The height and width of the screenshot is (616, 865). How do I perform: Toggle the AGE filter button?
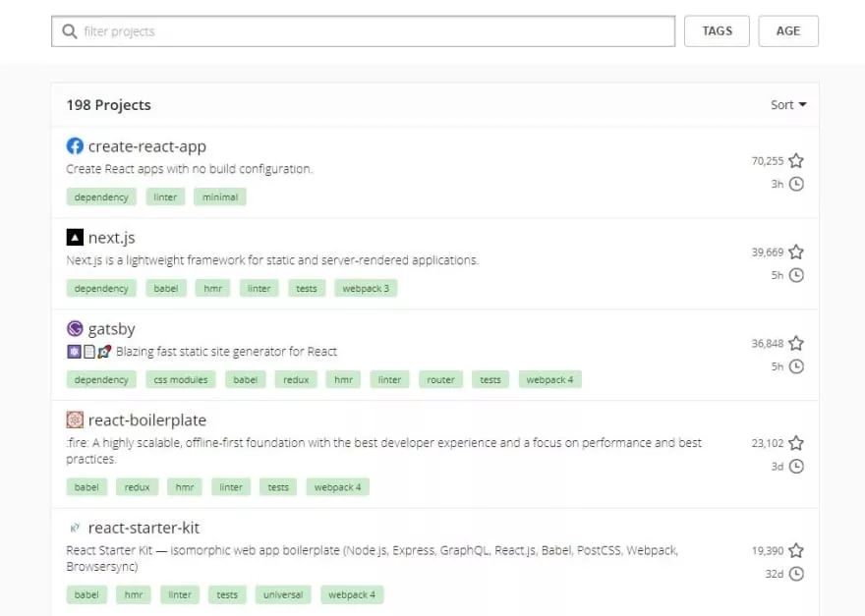(788, 31)
